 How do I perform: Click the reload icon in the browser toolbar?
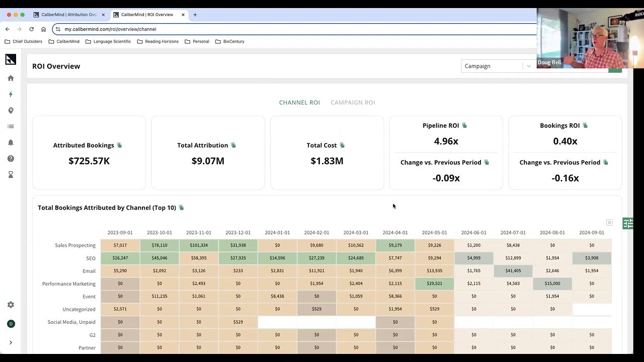click(x=31, y=29)
